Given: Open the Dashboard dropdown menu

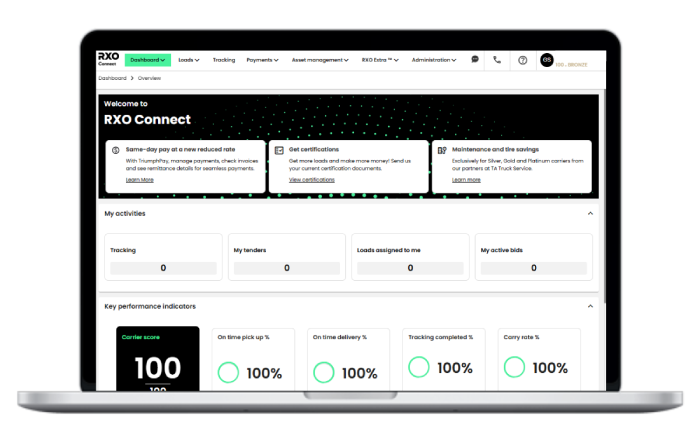Looking at the screenshot, I should tap(148, 60).
